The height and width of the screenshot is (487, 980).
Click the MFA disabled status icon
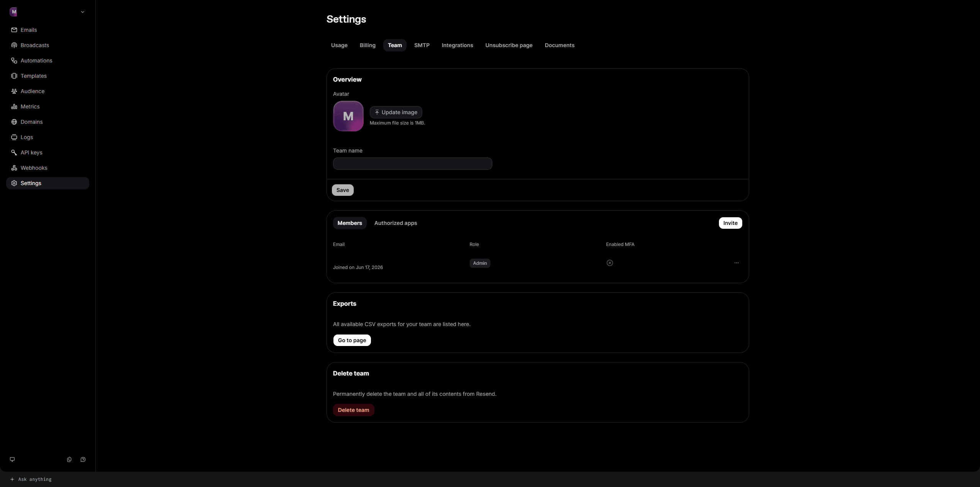(610, 263)
